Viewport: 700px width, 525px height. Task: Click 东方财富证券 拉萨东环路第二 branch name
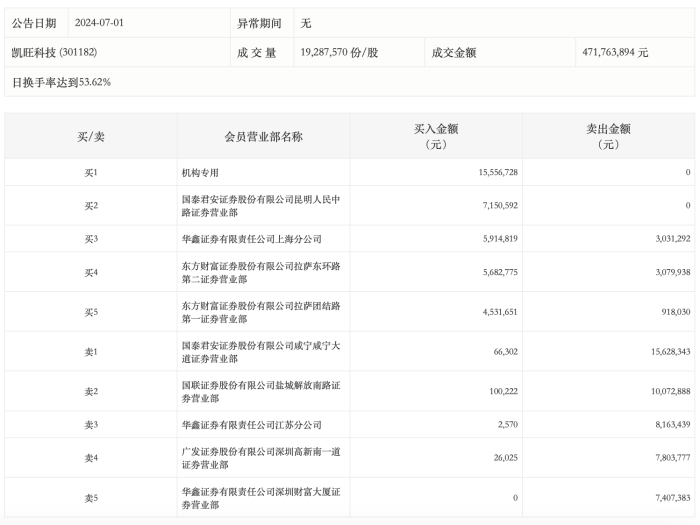261,272
